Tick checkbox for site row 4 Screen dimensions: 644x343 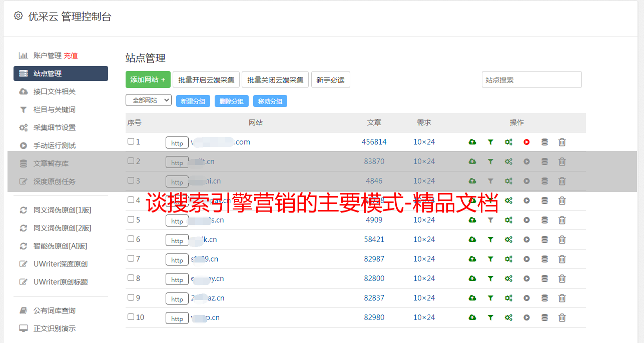coord(131,200)
